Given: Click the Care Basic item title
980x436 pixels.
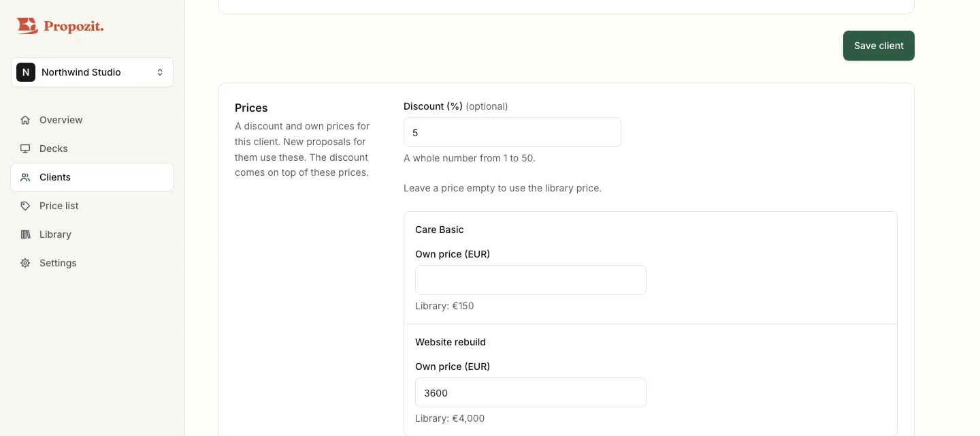Looking at the screenshot, I should coord(440,230).
